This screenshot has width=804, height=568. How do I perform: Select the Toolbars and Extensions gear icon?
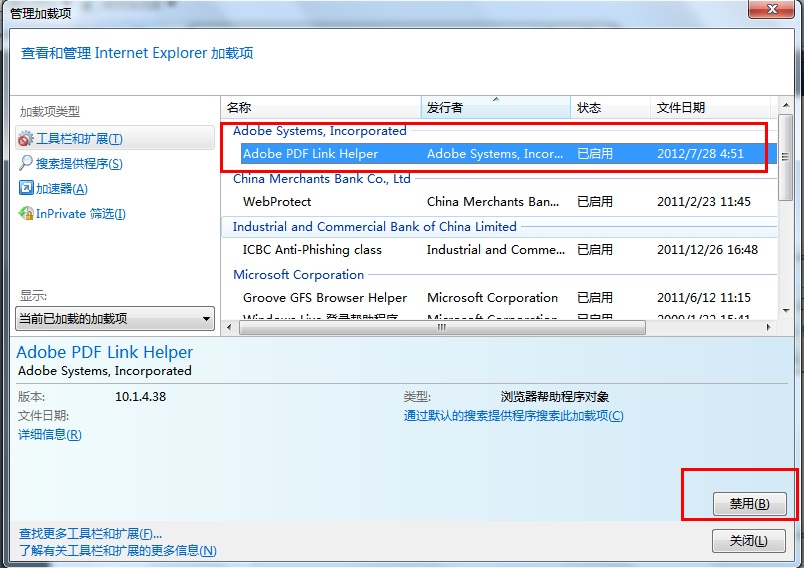pos(25,138)
